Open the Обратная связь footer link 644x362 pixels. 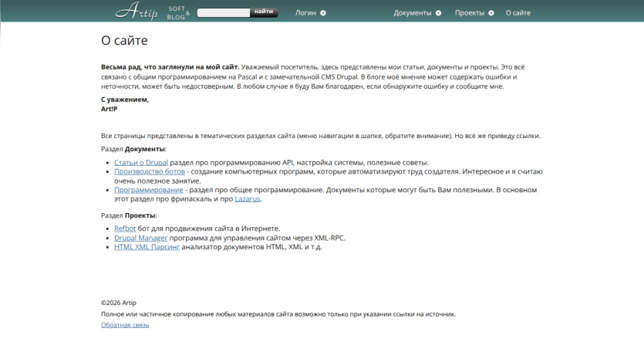[125, 325]
